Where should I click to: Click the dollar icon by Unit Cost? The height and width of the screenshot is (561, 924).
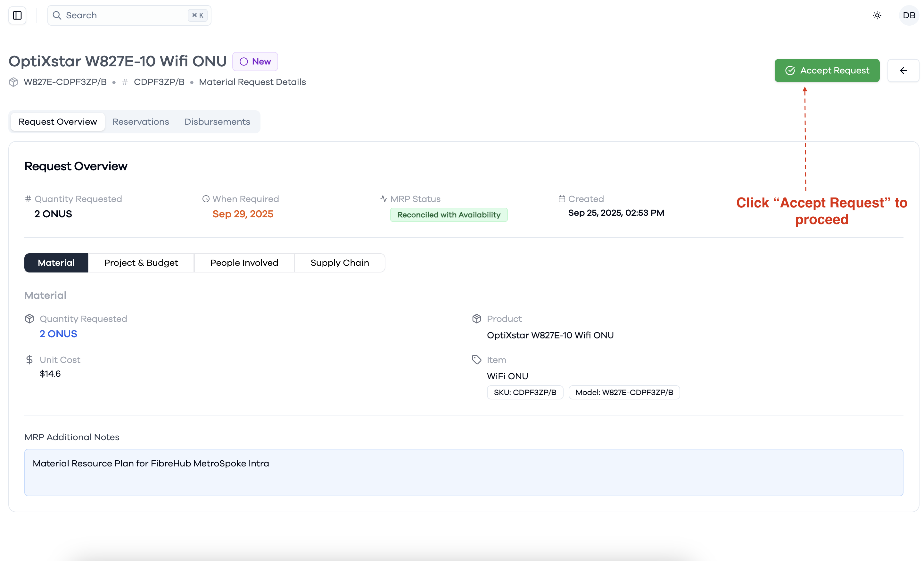[x=29, y=360]
